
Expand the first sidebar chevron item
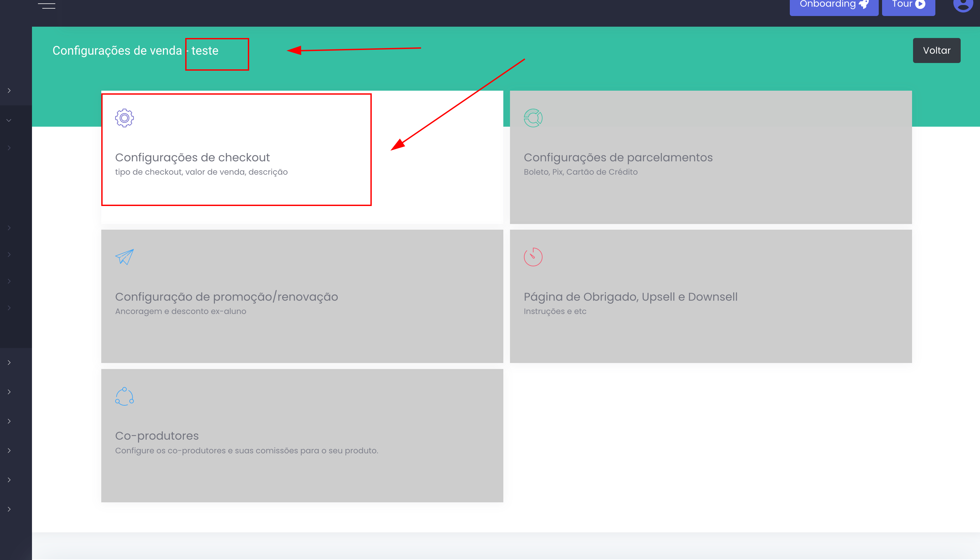9,90
